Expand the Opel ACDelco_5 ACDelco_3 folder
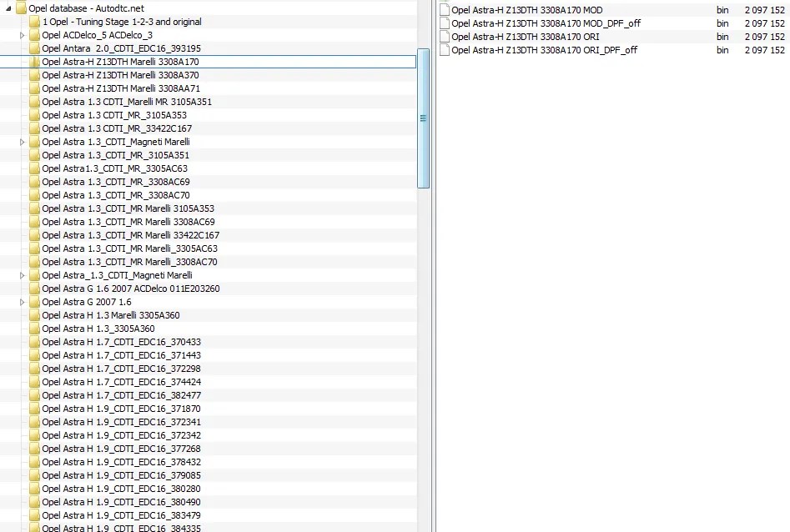The width and height of the screenshot is (790, 532). pyautogui.click(x=23, y=35)
